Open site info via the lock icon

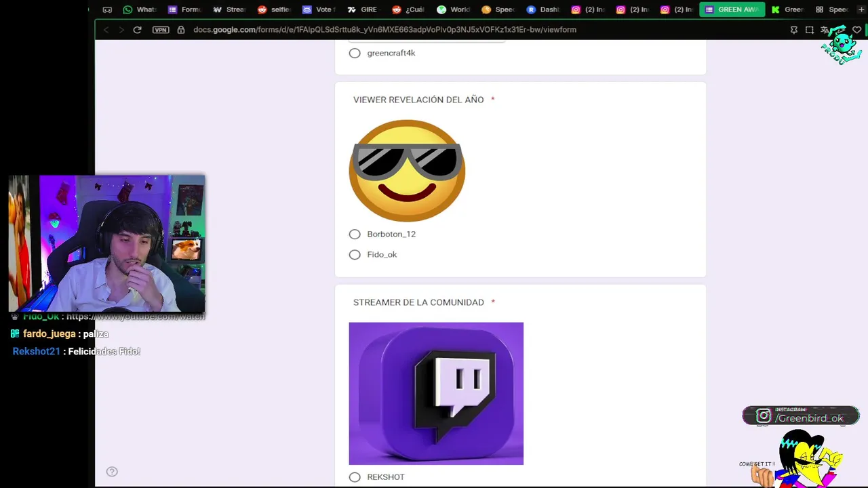coord(181,30)
